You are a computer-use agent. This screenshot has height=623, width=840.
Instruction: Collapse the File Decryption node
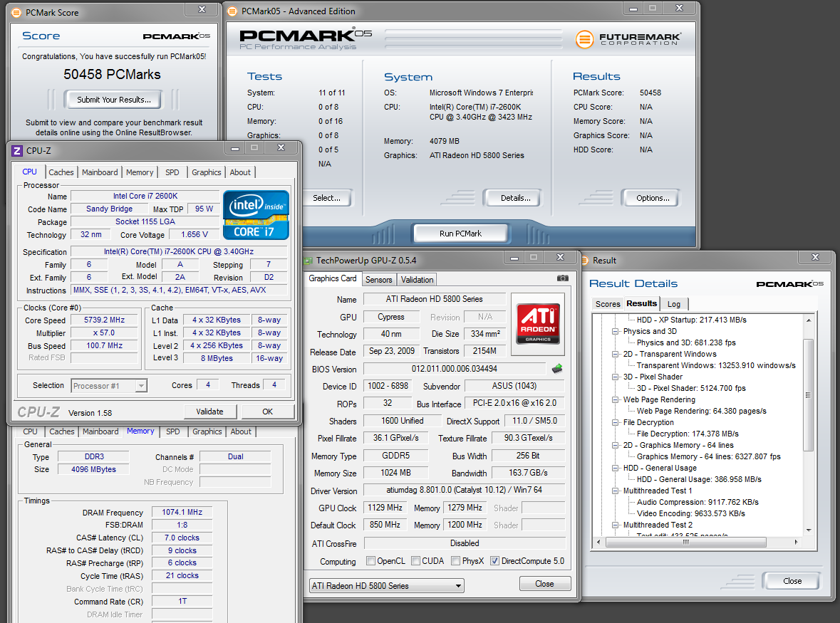615,422
